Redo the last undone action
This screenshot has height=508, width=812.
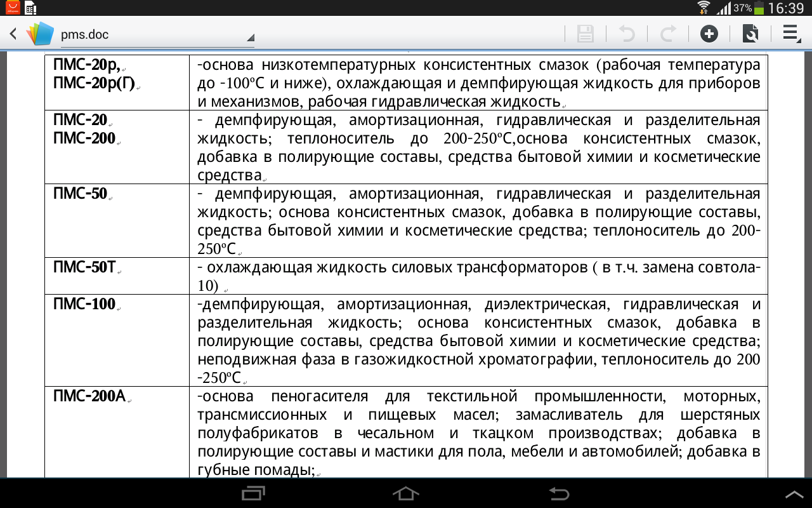coord(669,34)
